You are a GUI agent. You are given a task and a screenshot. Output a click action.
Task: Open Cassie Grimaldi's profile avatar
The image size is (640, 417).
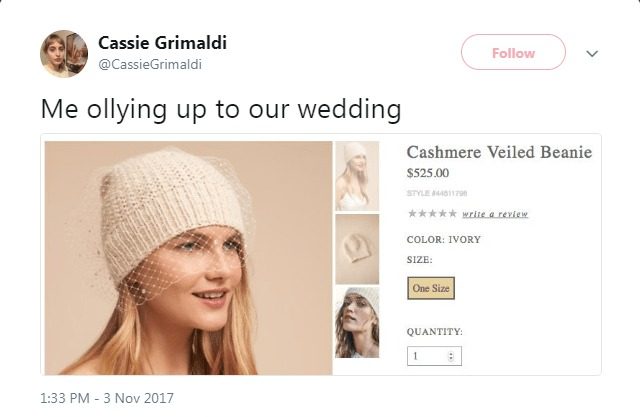coord(64,53)
